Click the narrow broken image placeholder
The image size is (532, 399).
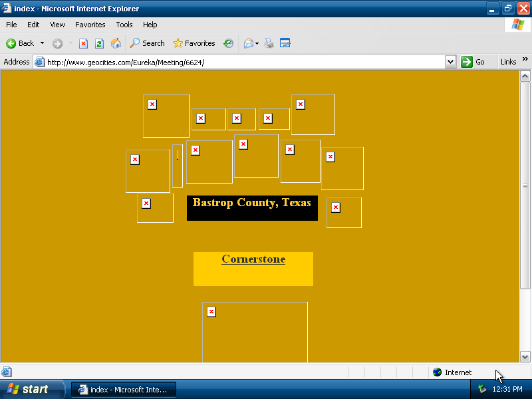(178, 166)
